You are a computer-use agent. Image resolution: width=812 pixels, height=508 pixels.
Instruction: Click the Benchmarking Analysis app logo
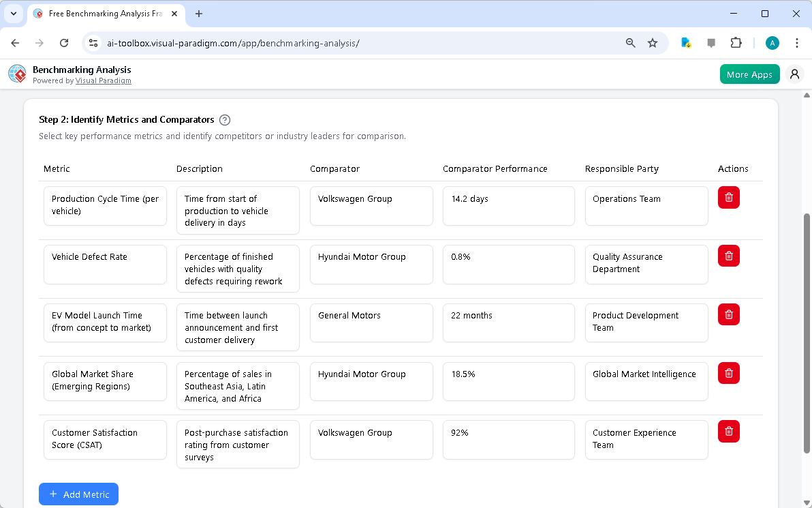17,74
